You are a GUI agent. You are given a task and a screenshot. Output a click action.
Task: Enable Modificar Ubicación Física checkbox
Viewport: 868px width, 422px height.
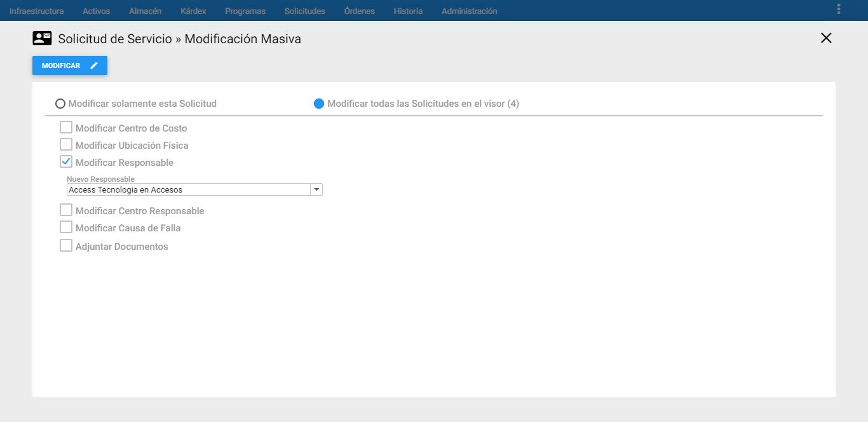[x=66, y=144]
